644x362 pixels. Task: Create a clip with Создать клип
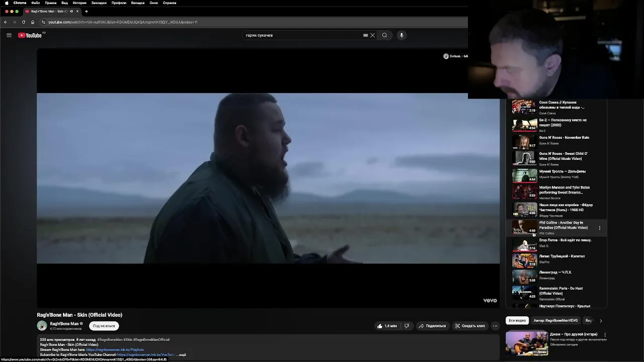470,326
